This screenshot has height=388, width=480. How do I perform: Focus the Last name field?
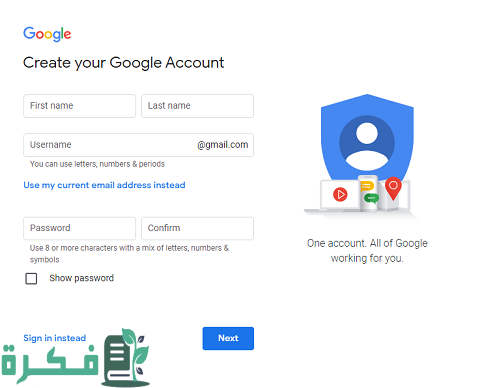tap(197, 106)
